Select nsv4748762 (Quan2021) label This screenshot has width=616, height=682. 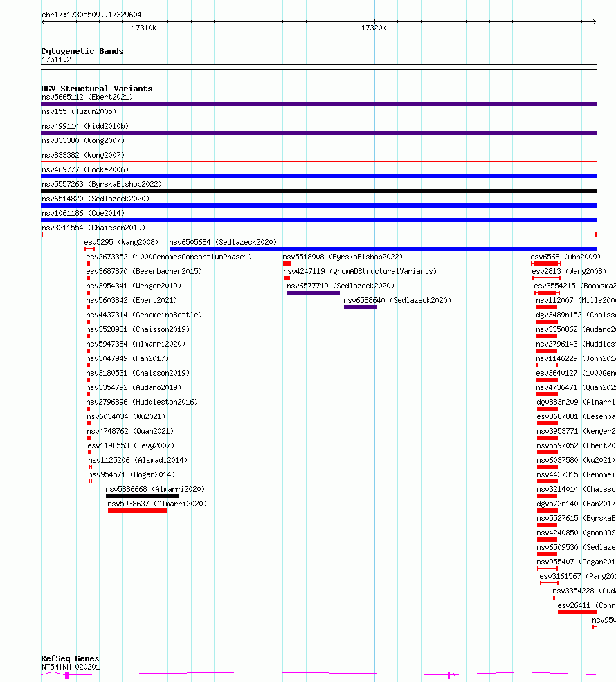[130, 431]
